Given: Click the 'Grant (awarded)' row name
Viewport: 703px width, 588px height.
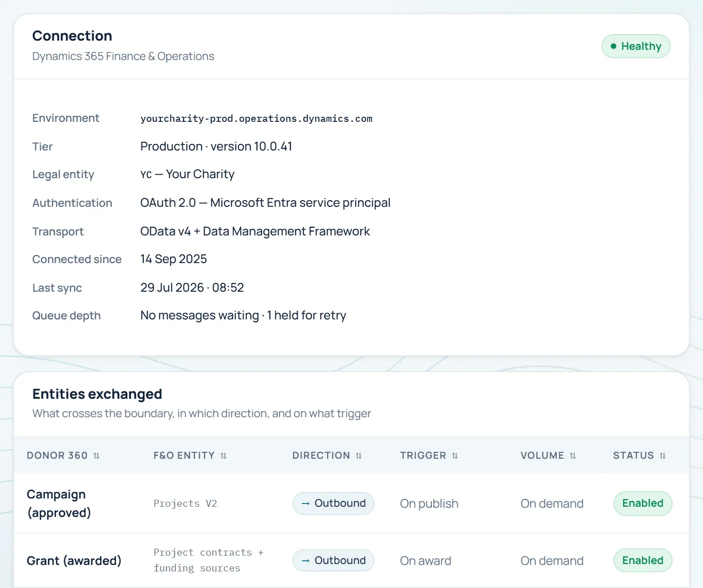Looking at the screenshot, I should (x=74, y=561).
